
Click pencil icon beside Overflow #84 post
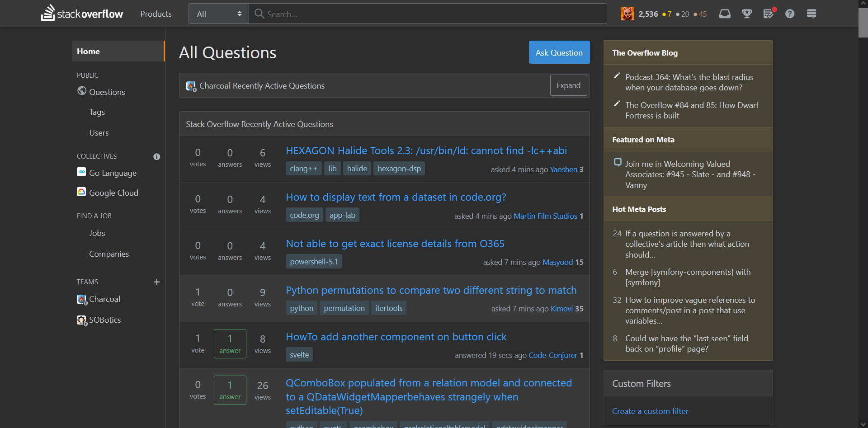pos(617,103)
